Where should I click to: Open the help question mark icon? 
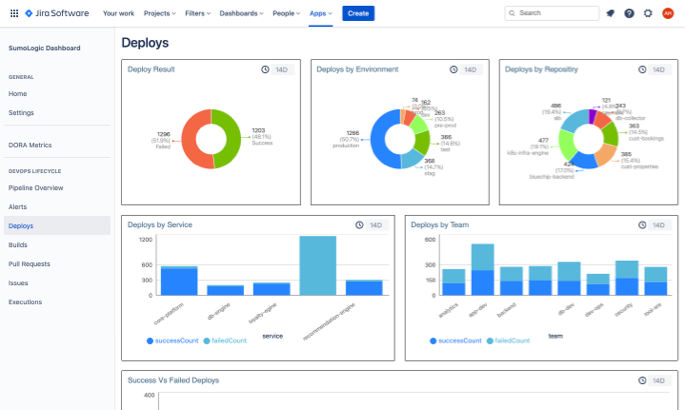click(x=629, y=13)
